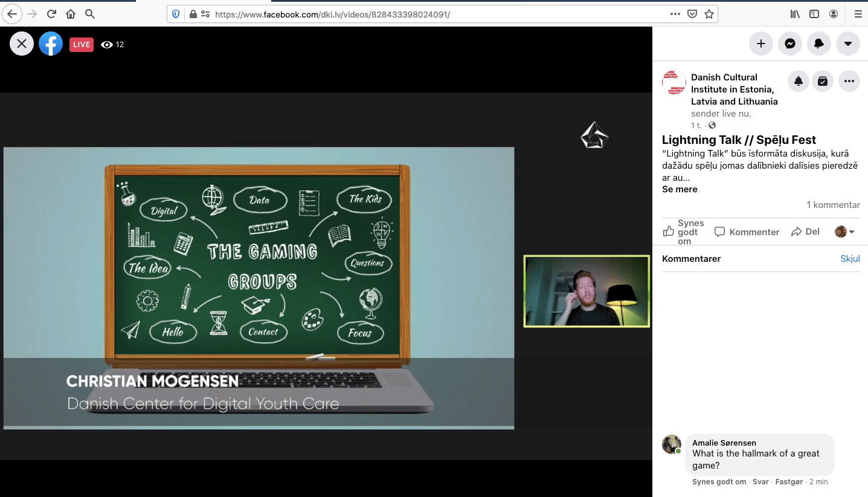
Task: Pin Amalie's comment using Fastgør
Action: [x=789, y=482]
